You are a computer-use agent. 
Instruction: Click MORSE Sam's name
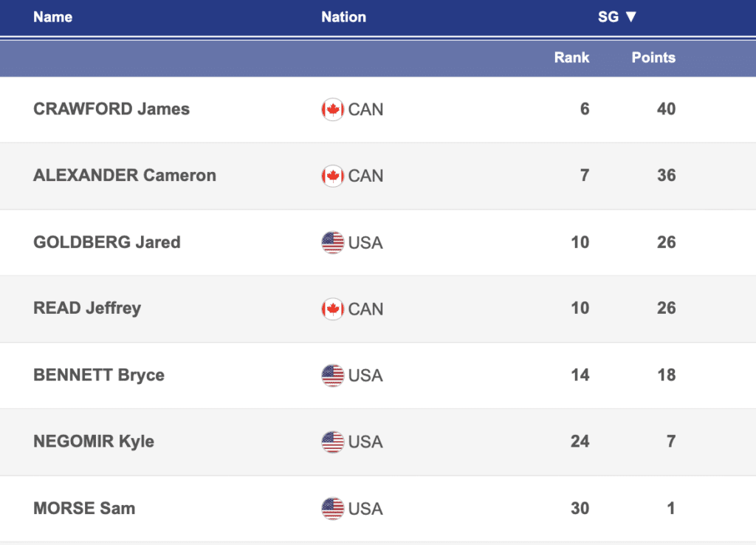click(84, 508)
